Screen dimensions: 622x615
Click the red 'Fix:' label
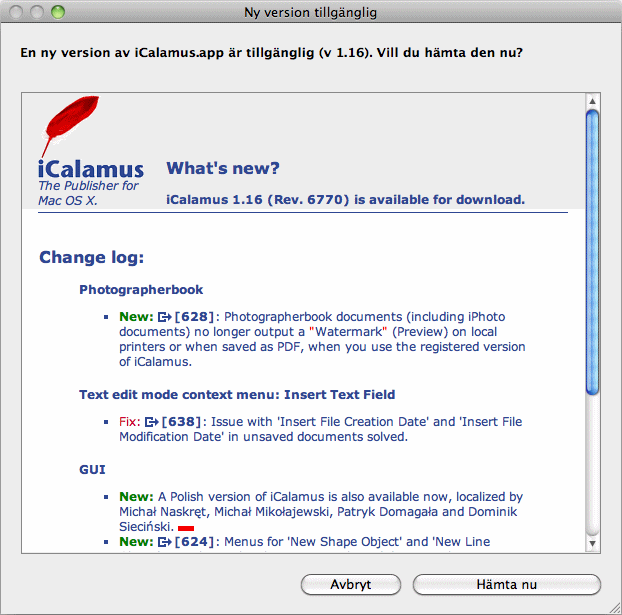point(130,421)
